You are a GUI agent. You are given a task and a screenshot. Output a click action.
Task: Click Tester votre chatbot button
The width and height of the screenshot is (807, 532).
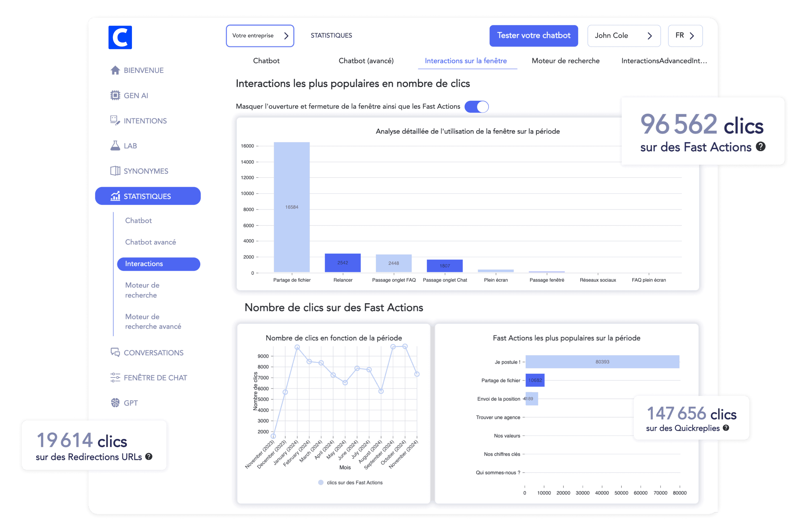[x=533, y=36]
